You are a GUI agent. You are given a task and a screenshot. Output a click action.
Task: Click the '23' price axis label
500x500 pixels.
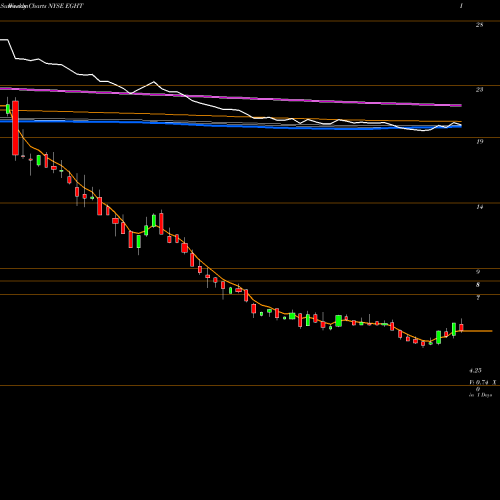pyautogui.click(x=479, y=90)
